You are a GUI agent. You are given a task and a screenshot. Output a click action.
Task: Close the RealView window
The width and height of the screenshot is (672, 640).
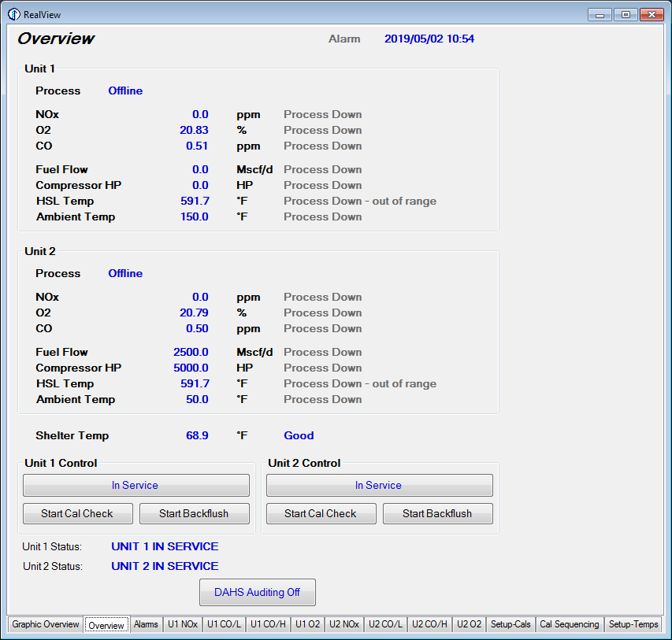coord(652,15)
